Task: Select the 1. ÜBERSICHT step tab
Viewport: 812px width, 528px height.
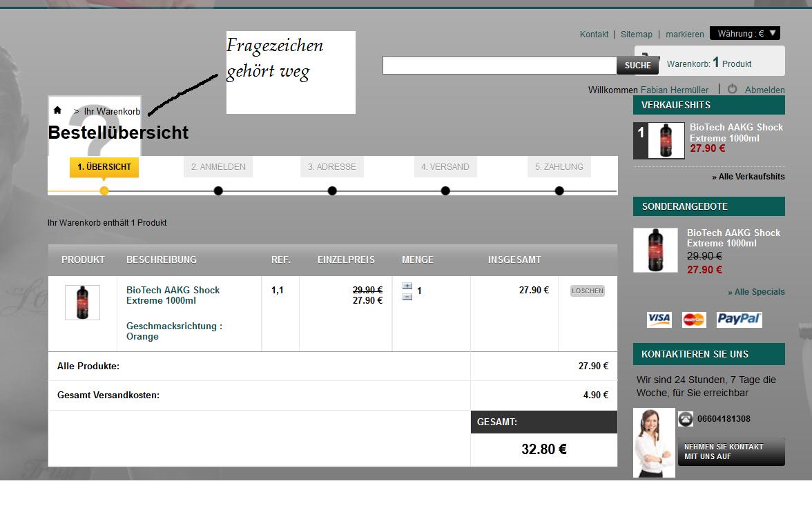Action: tap(104, 167)
